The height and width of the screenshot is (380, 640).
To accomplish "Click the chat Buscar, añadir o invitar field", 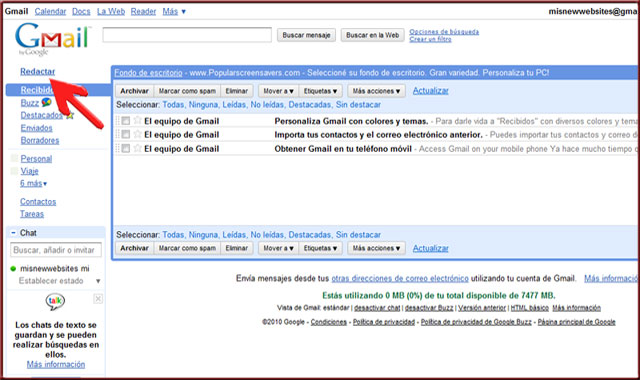I will click(56, 250).
